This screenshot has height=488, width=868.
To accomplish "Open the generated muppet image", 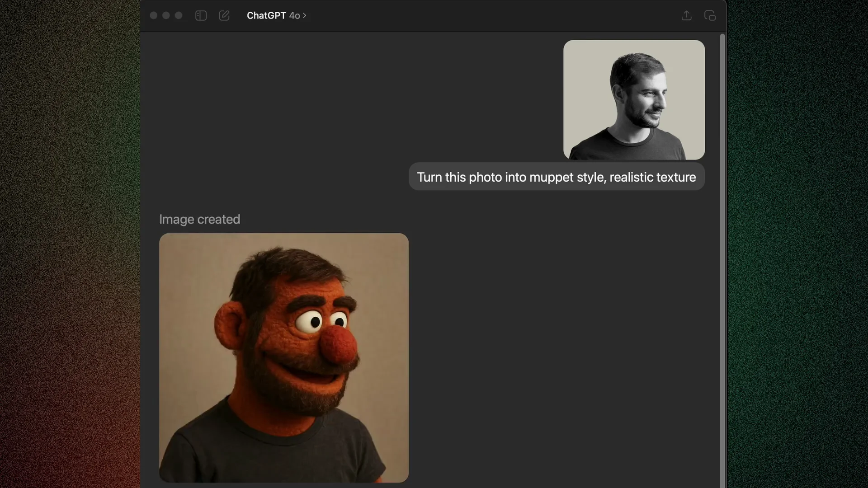I will point(284,357).
